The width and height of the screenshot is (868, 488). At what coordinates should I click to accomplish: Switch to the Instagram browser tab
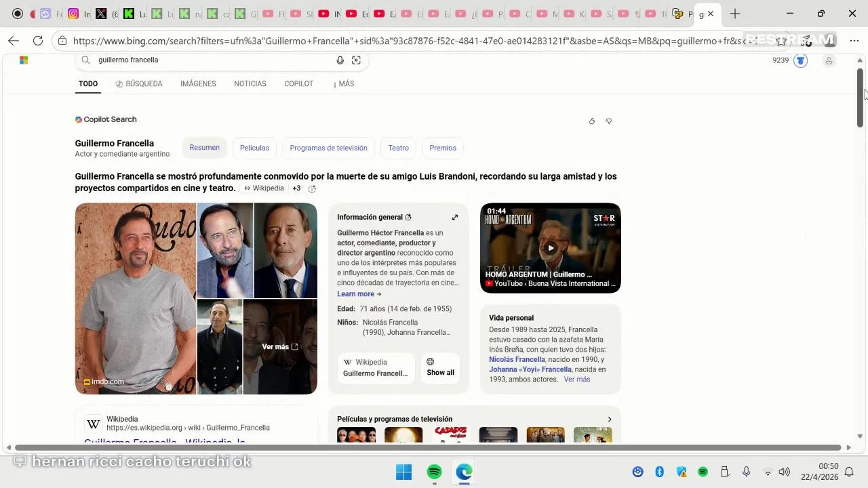pyautogui.click(x=73, y=14)
